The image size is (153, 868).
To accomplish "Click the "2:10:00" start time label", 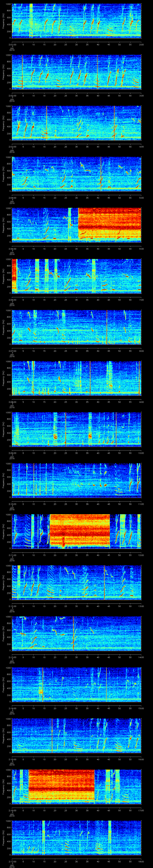I will point(12,504).
